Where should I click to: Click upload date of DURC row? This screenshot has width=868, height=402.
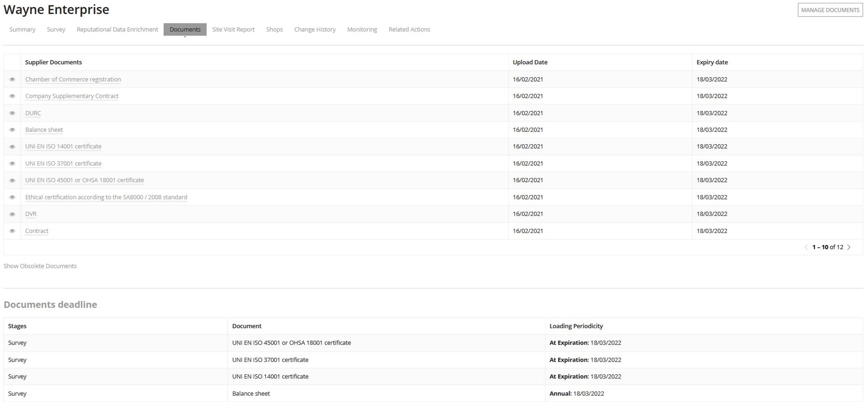pyautogui.click(x=528, y=113)
